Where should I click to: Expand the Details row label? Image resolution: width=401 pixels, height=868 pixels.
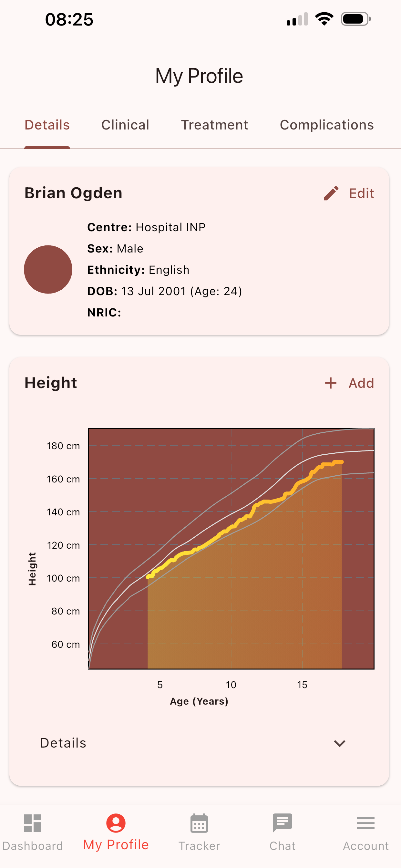[63, 743]
